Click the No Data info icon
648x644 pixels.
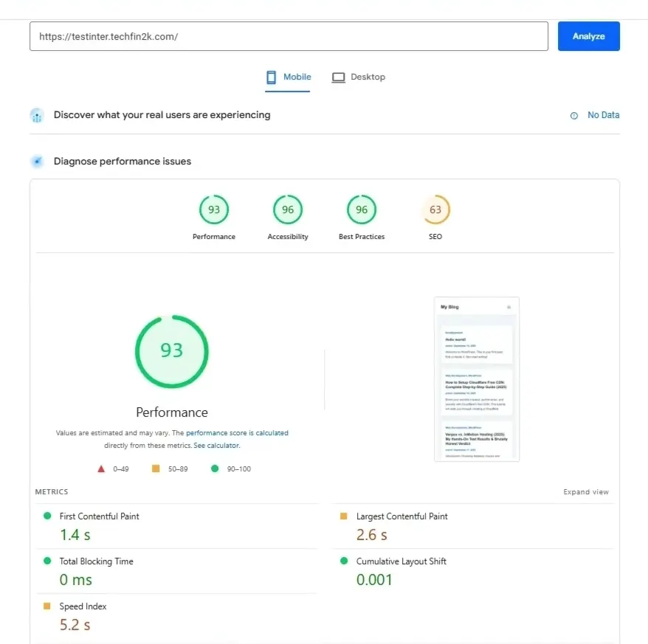coord(574,116)
